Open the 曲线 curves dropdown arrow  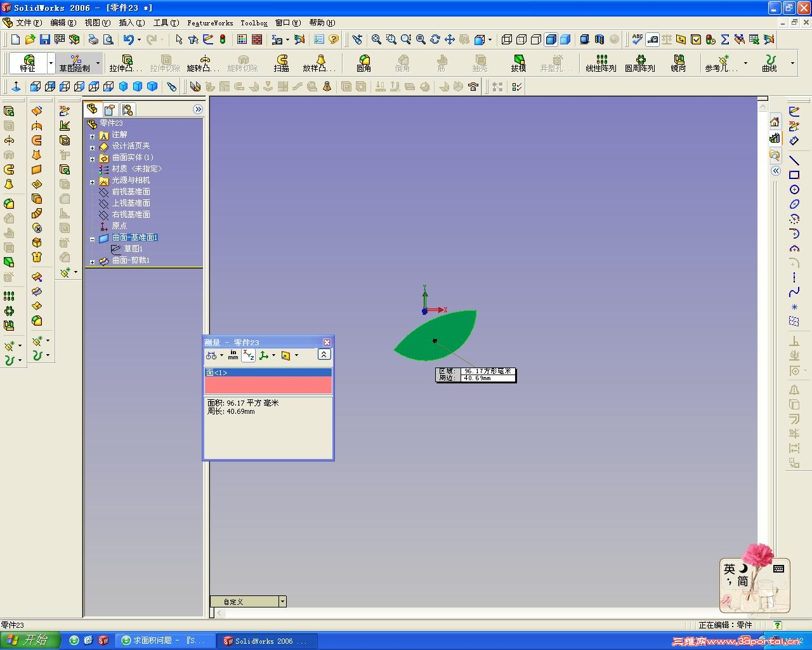tap(792, 63)
